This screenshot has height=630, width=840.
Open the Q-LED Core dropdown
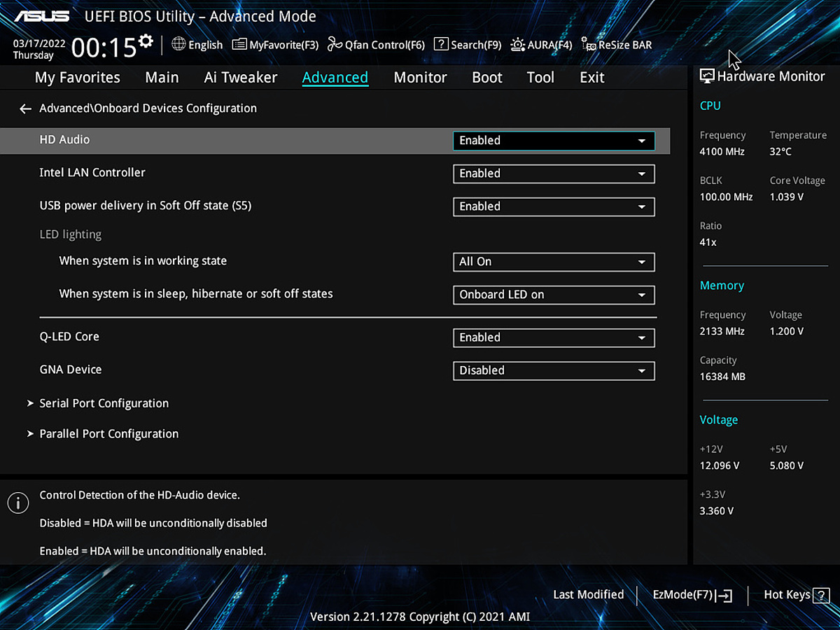[x=554, y=337]
